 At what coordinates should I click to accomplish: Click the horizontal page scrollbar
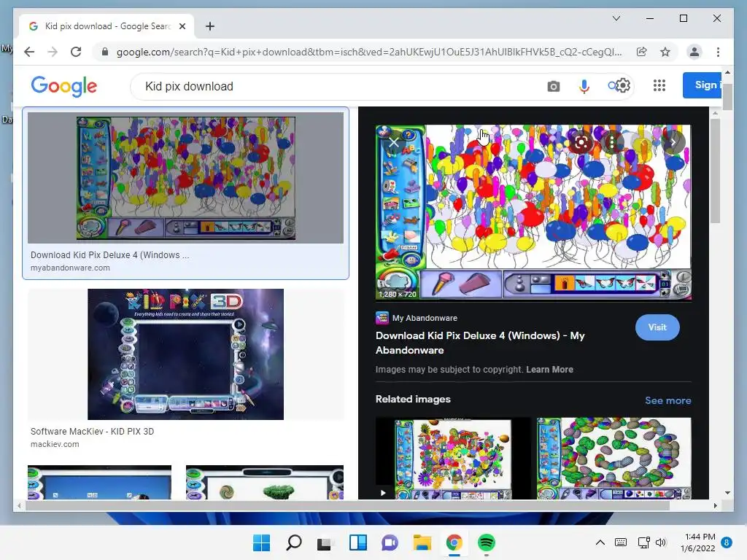[x=347, y=506]
